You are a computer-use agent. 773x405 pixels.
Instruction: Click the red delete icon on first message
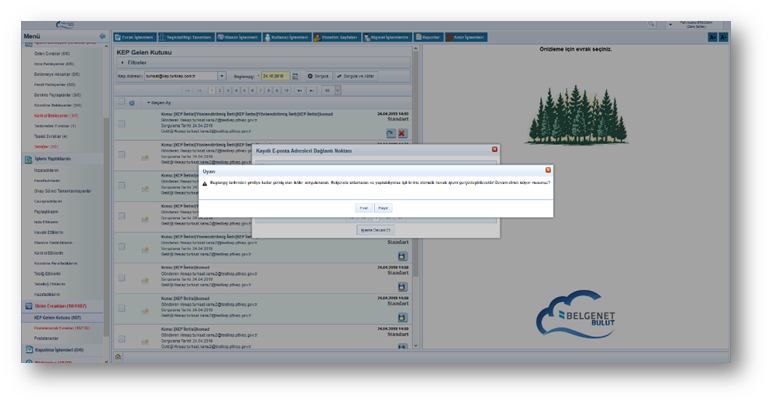[x=402, y=132]
